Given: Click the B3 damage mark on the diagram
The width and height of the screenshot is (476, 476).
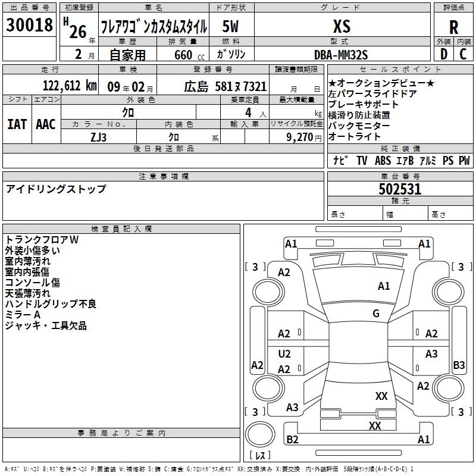Looking at the screenshot, I should pos(459,365).
